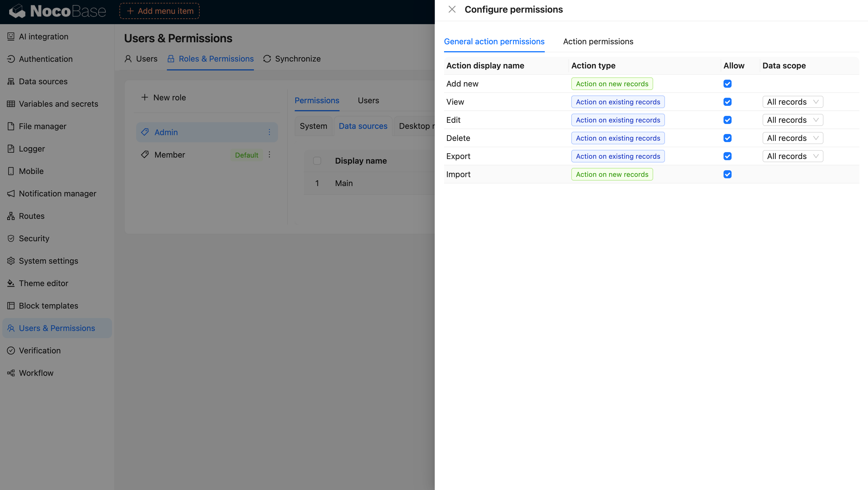Click the Security shield icon
This screenshot has height=490, width=868.
11,238
